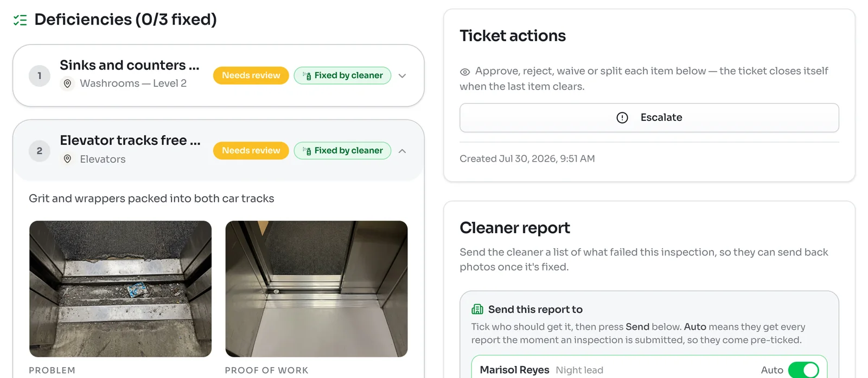Image resolution: width=868 pixels, height=378 pixels.
Task: Toggle Auto for Marisol Reyes
Action: coord(803,370)
